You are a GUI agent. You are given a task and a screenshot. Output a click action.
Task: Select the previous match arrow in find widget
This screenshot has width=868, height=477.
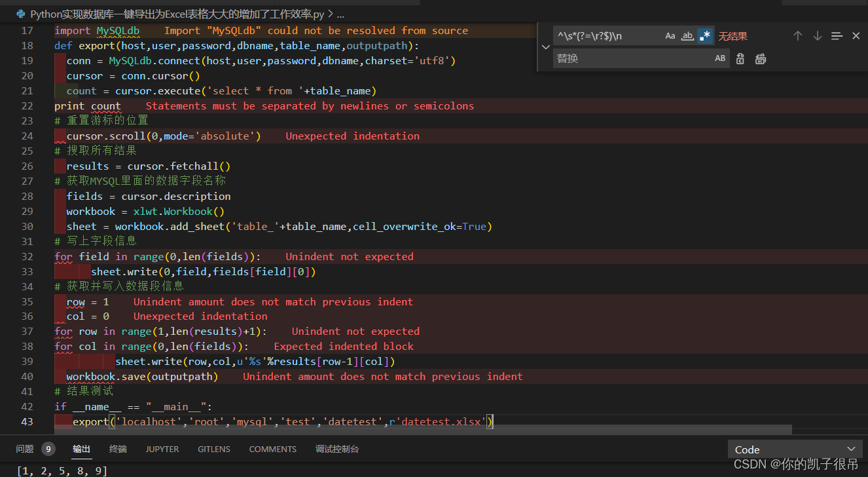(x=797, y=35)
